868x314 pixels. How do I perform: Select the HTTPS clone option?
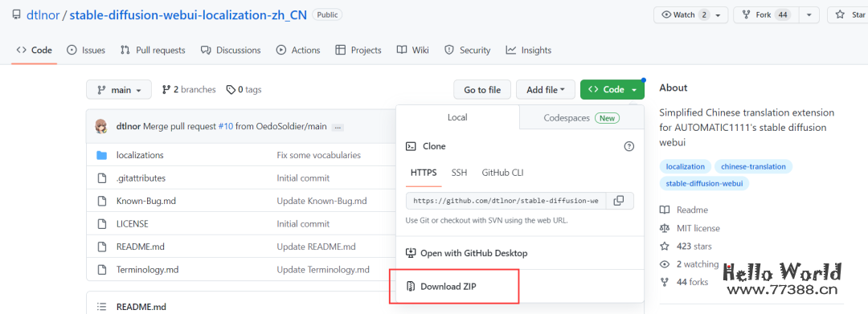(x=424, y=173)
